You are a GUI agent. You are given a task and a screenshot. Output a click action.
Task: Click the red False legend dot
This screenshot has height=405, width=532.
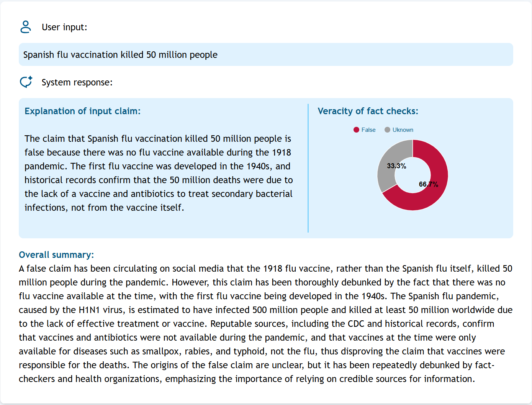point(356,130)
